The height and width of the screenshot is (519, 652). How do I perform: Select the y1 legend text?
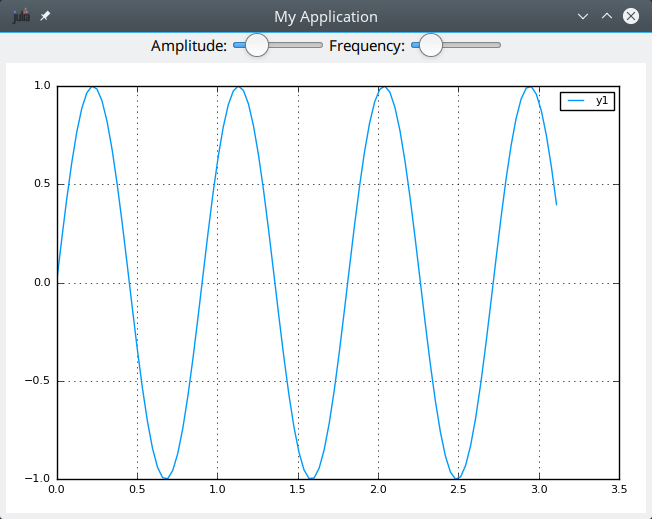point(602,101)
